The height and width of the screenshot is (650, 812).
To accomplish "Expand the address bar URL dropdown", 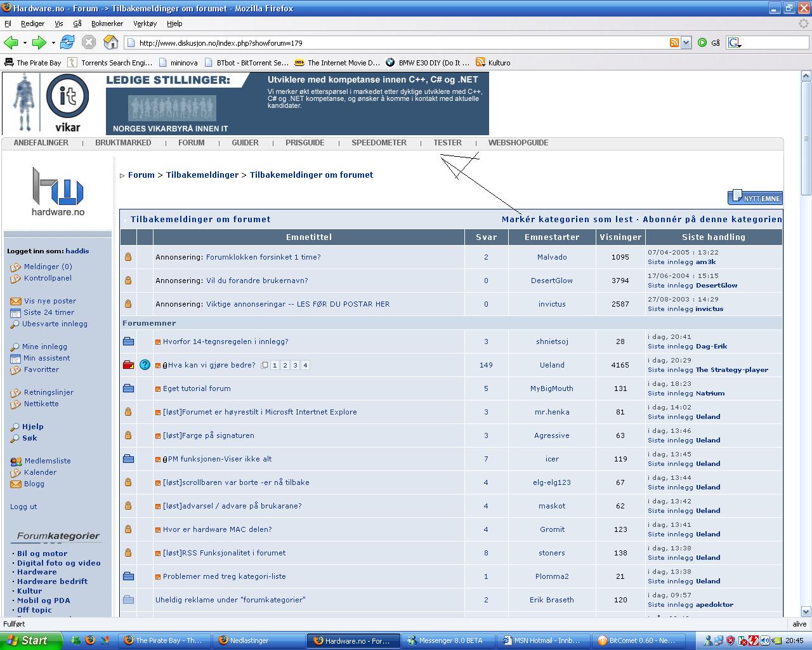I will pos(686,43).
